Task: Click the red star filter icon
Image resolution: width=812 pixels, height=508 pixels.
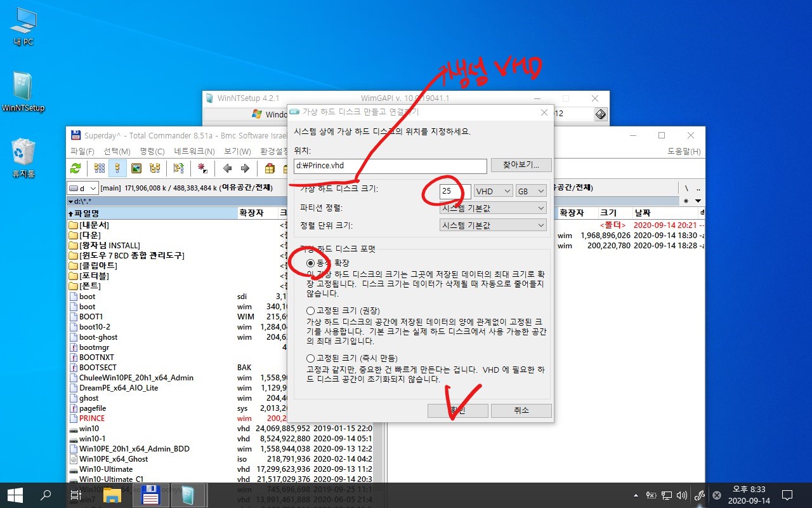Action: pos(203,168)
